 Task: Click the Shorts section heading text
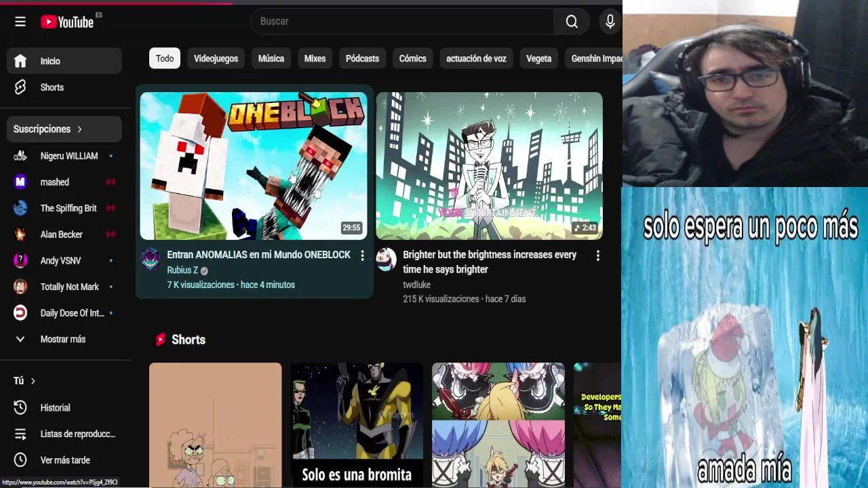click(x=189, y=340)
